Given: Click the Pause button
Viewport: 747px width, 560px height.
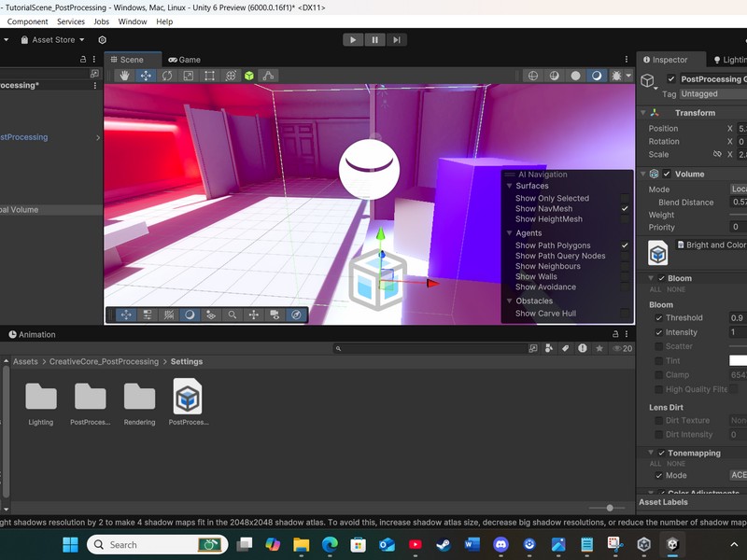Looking at the screenshot, I should tap(375, 39).
